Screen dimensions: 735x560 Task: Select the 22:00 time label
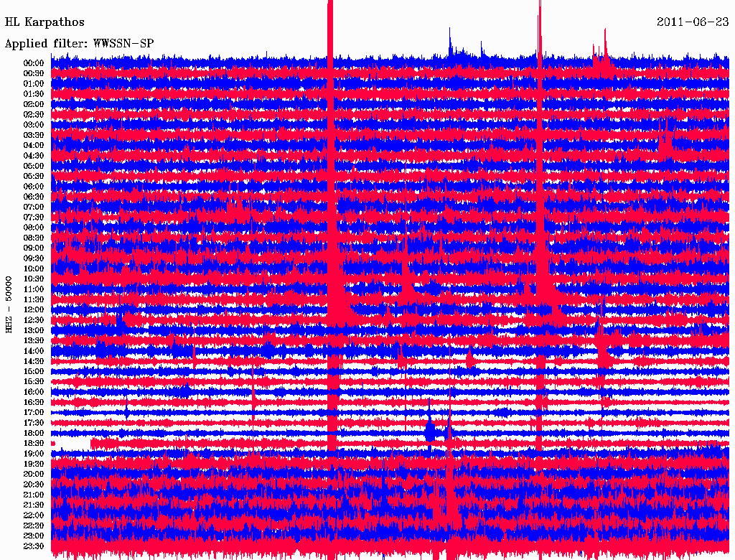click(x=34, y=515)
